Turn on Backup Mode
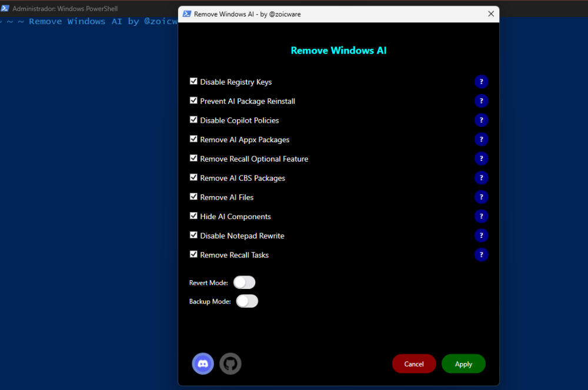This screenshot has height=390, width=588. pyautogui.click(x=247, y=301)
